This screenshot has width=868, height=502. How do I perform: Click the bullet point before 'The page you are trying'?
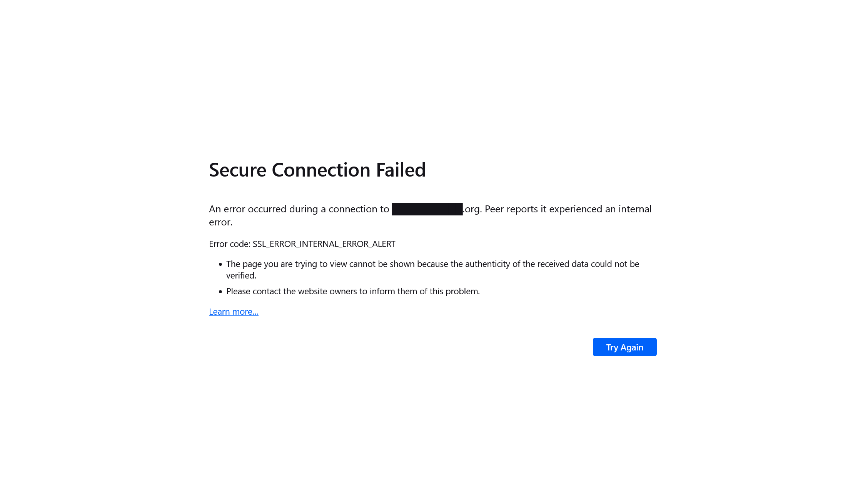click(x=220, y=264)
